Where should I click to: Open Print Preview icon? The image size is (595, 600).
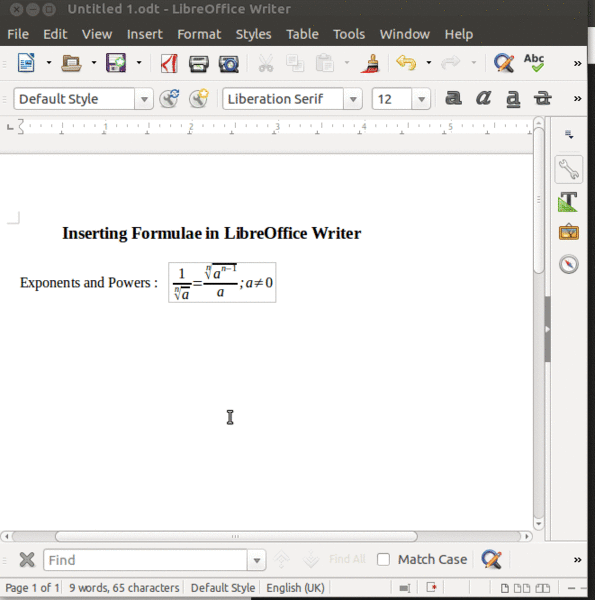tap(228, 64)
